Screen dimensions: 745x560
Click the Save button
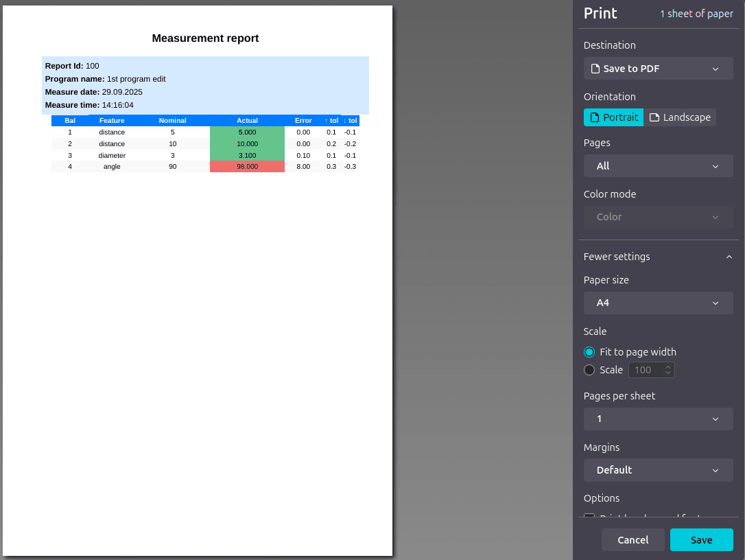coord(701,539)
